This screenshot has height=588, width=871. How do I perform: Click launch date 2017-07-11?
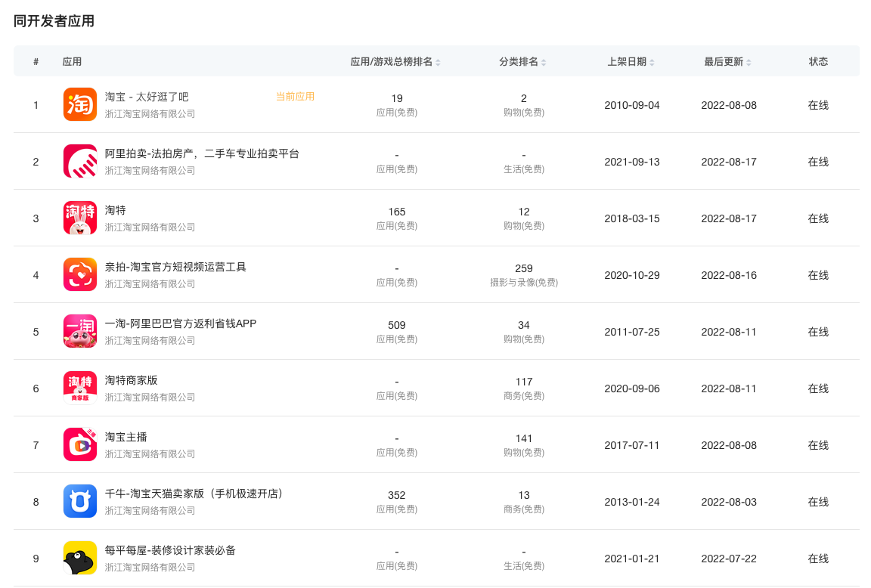(632, 444)
